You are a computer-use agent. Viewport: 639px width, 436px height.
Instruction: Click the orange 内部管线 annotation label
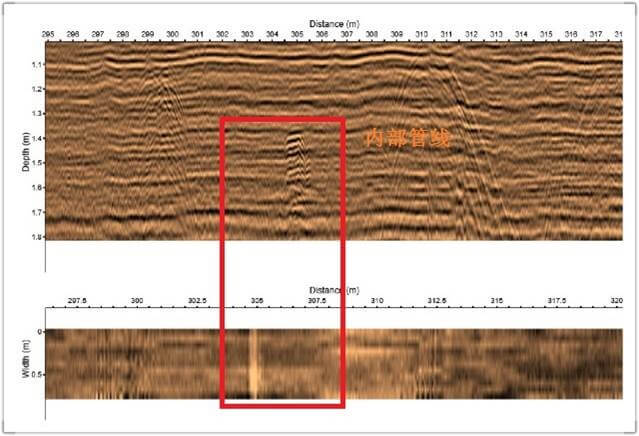(x=406, y=139)
